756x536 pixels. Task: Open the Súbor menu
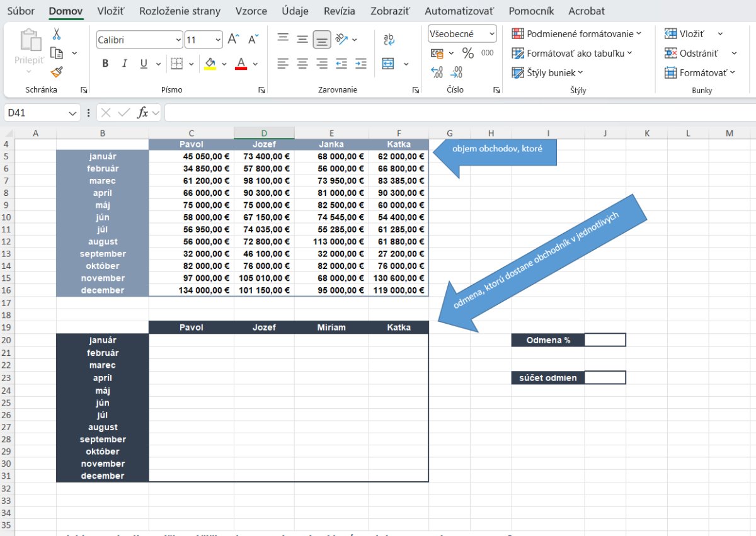[21, 11]
